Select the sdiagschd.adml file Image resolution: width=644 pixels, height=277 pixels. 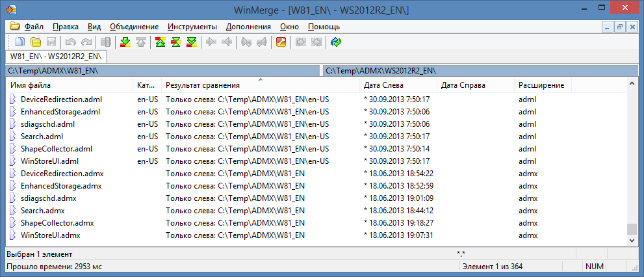pos(47,124)
